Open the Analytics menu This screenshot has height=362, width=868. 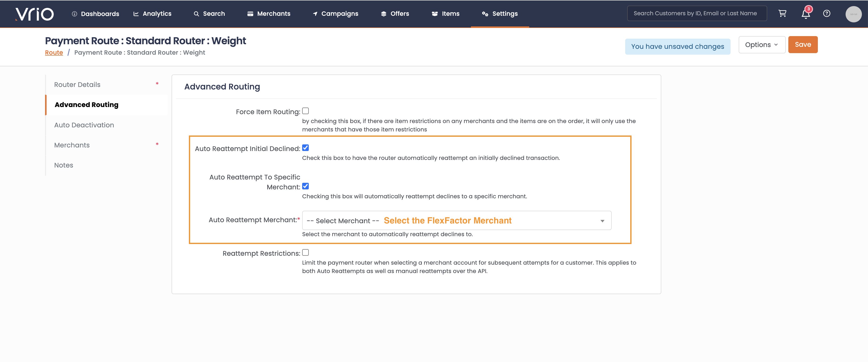[152, 14]
